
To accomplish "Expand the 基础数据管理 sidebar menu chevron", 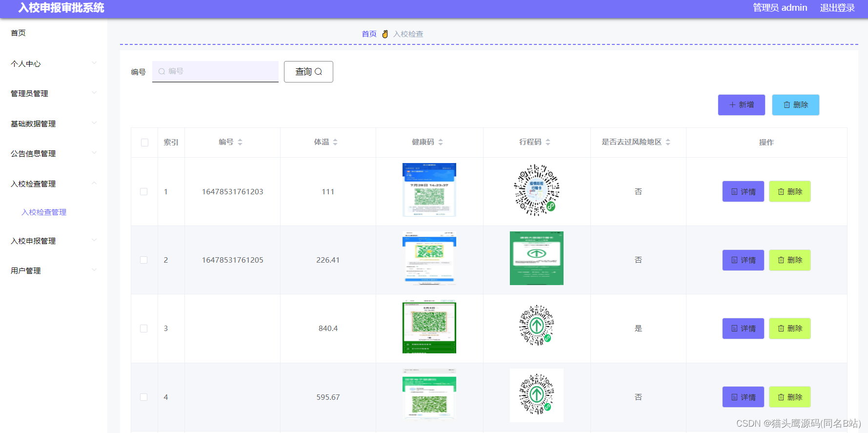I will pos(94,123).
